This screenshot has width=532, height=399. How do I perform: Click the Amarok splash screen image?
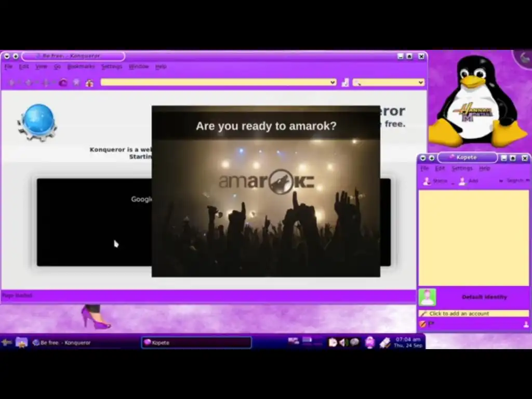coord(266,191)
